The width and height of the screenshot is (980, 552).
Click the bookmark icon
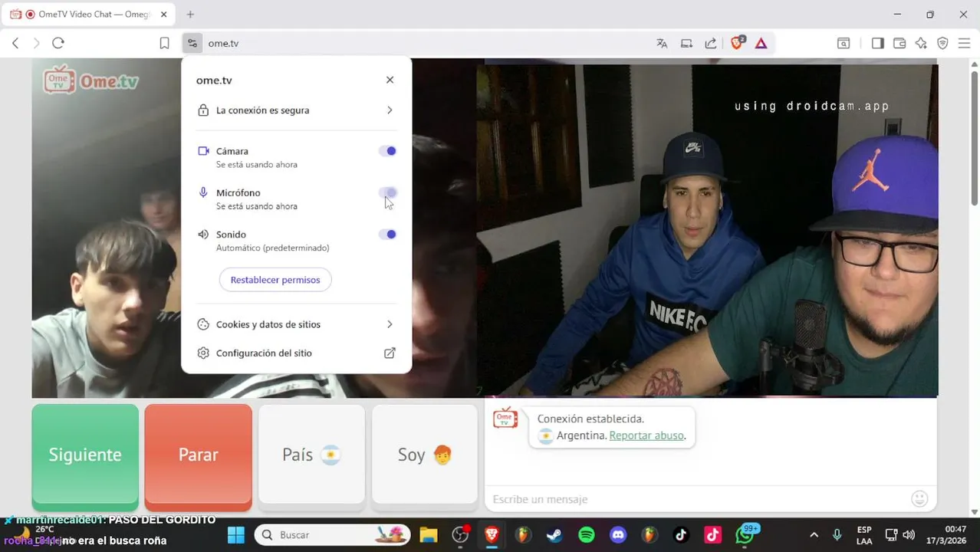coord(164,44)
